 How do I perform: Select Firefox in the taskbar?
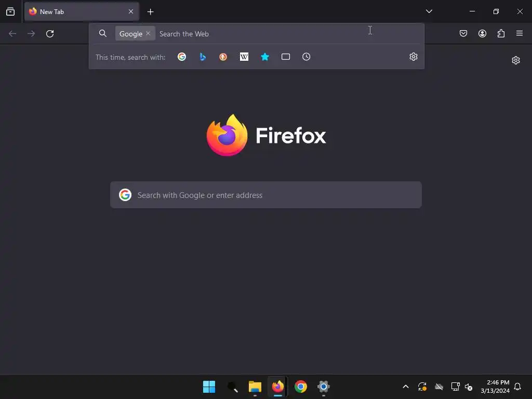click(x=278, y=387)
